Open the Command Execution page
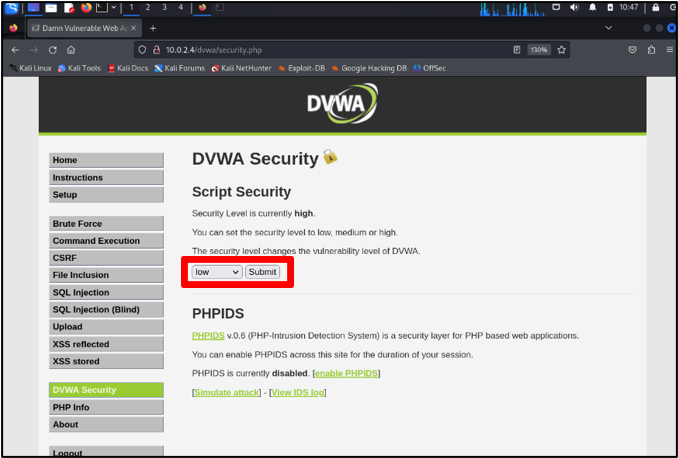This screenshot has width=678, height=458. 106,241
